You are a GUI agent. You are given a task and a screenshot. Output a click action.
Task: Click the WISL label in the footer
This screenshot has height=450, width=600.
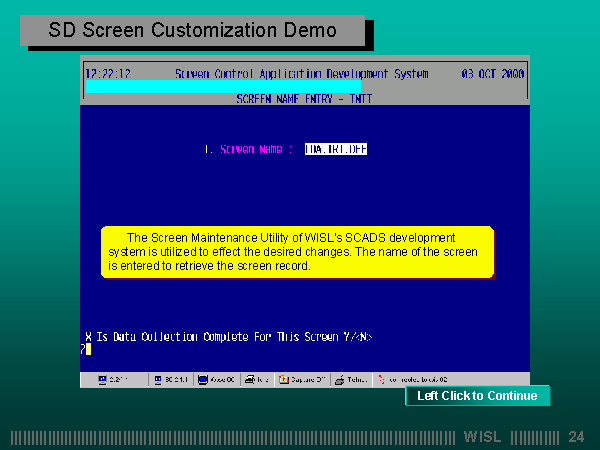(x=483, y=437)
